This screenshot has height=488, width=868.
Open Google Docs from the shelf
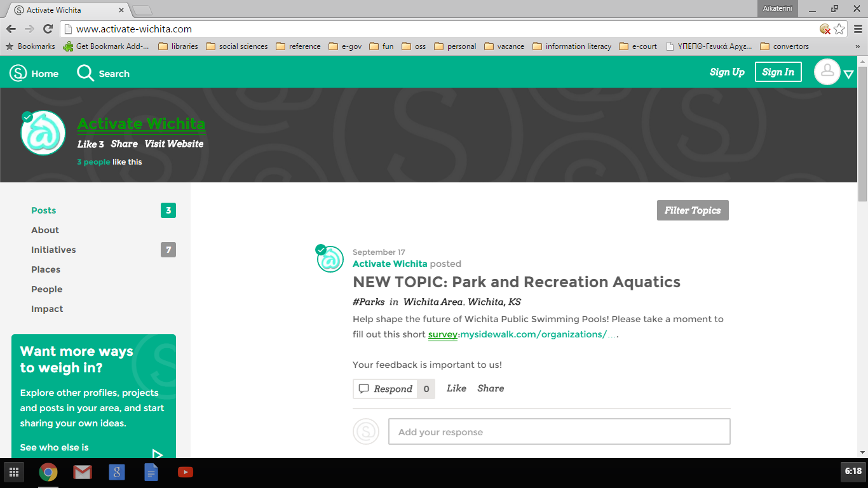point(151,472)
